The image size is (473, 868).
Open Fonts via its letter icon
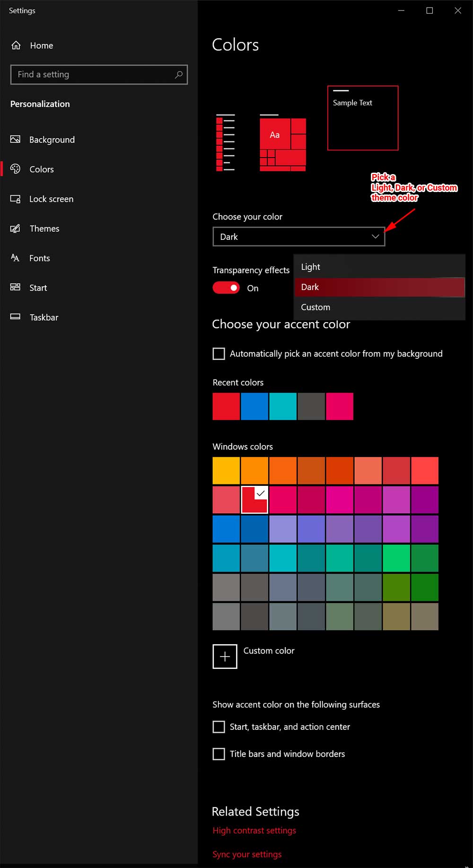tap(16, 258)
